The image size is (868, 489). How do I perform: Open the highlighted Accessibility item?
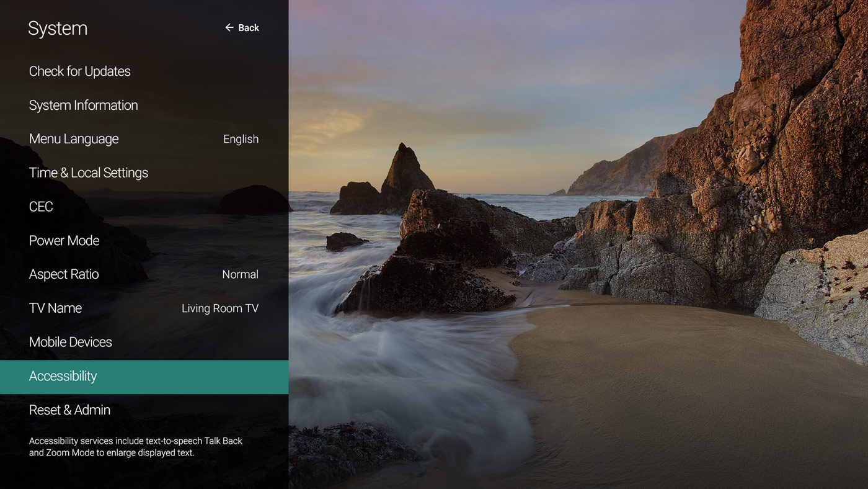coord(144,377)
